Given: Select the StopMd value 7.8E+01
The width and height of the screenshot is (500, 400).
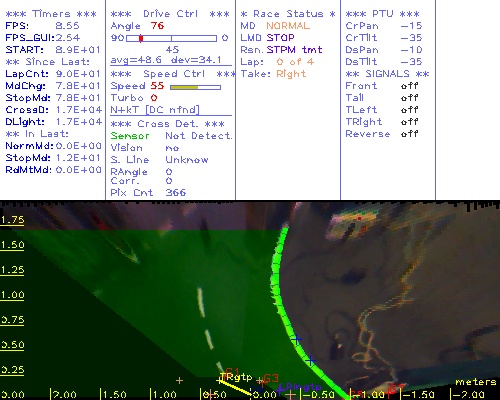Looking at the screenshot, I should coord(78,98).
